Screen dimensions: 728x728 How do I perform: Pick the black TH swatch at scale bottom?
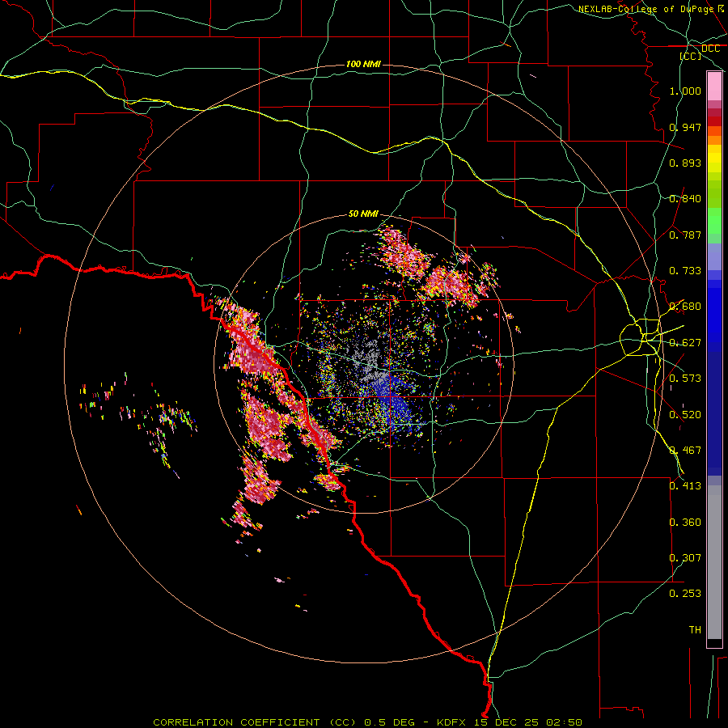[714, 642]
